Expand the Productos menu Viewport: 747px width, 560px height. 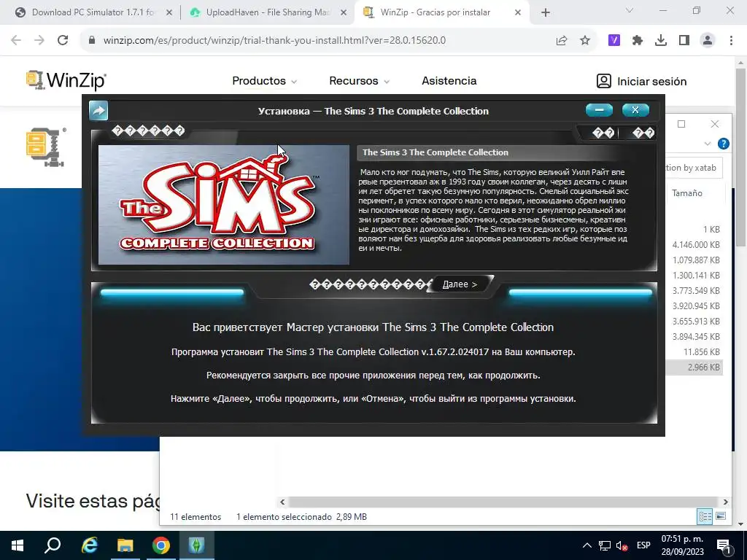[x=264, y=81]
